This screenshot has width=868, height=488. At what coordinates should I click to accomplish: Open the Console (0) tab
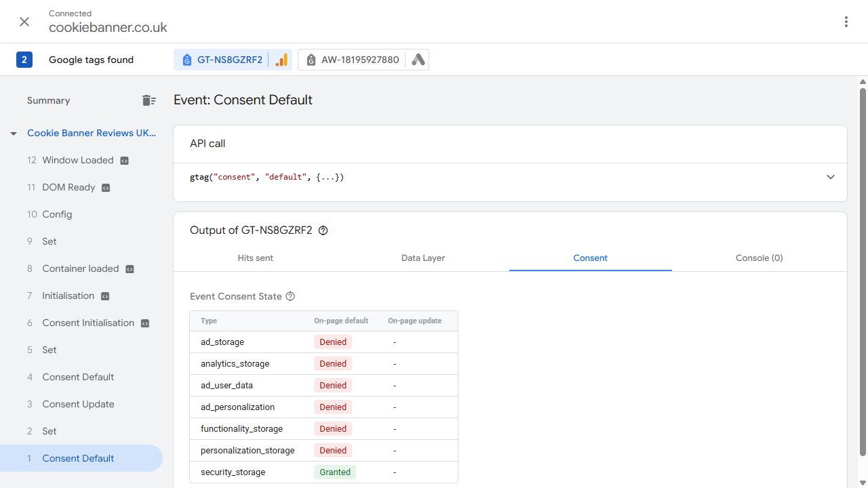pos(759,258)
